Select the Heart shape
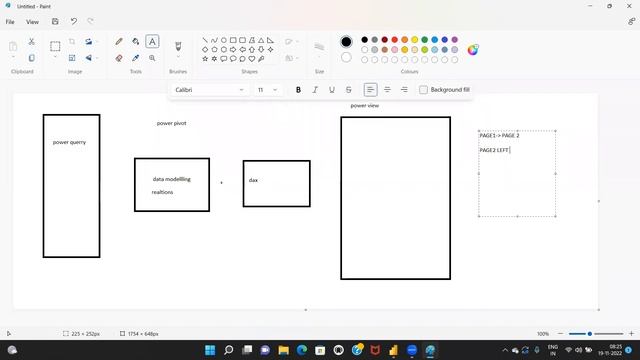 pyautogui.click(x=252, y=59)
